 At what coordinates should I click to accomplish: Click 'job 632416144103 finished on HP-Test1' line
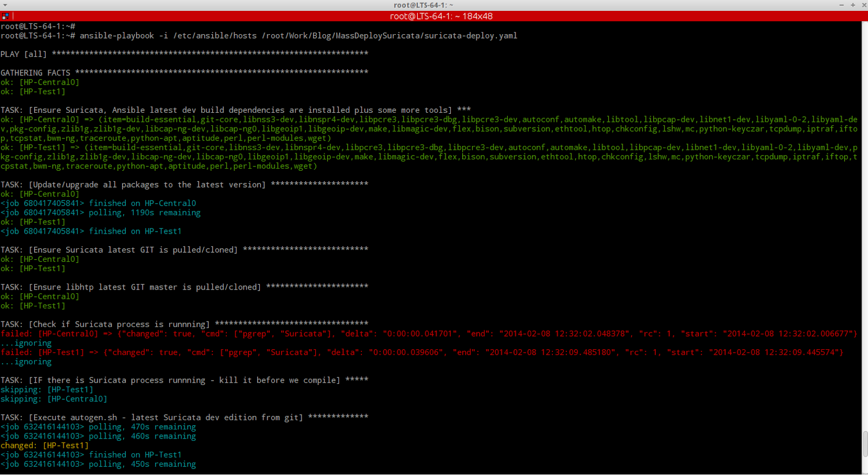click(91, 455)
